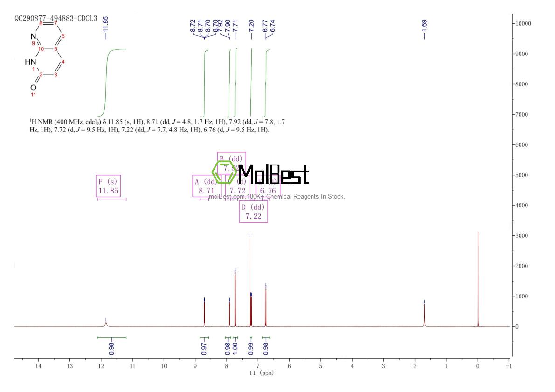The image size is (555, 392).
Task: Select the 7.72 (d) multiplet box
Action: tap(237, 186)
